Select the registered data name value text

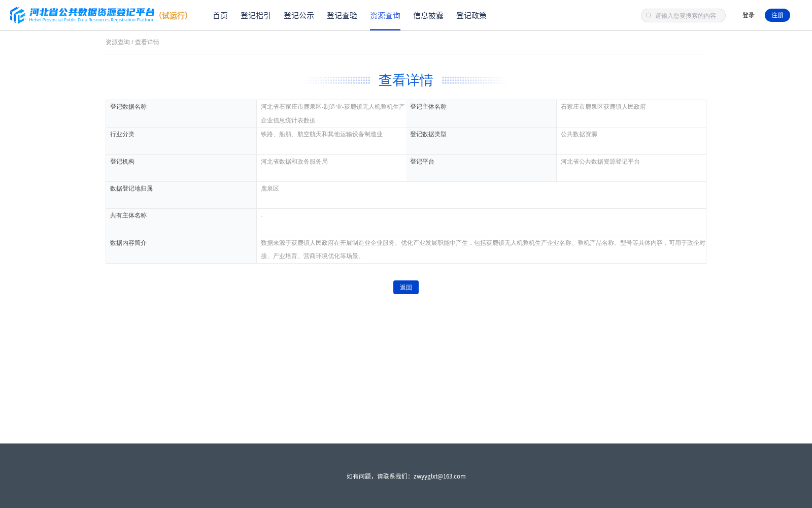pos(333,113)
